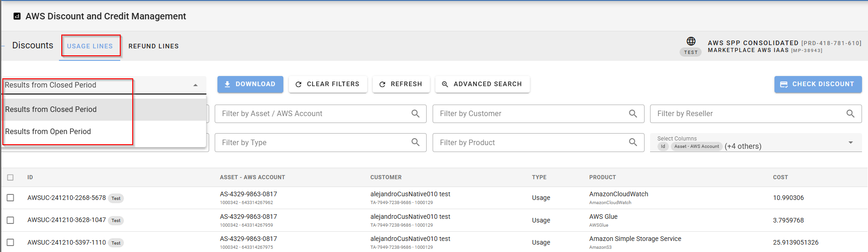Click search icon in Filter by Customer field
The height and width of the screenshot is (252, 868).
pyautogui.click(x=633, y=114)
